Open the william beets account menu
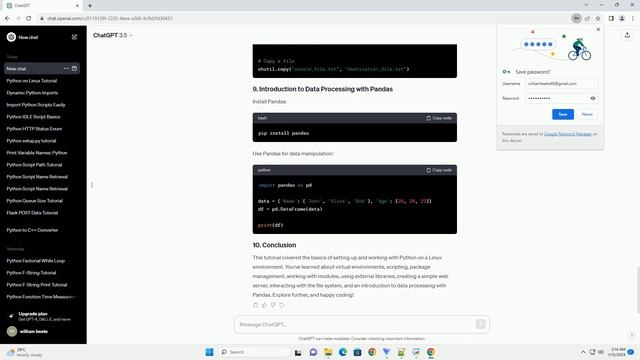This screenshot has width=640, height=360. pyautogui.click(x=42, y=331)
